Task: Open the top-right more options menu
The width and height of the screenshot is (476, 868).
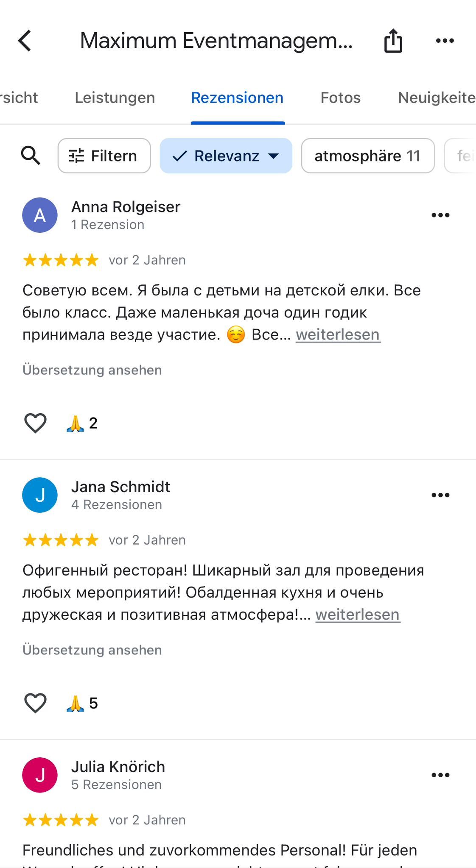Action: [445, 41]
